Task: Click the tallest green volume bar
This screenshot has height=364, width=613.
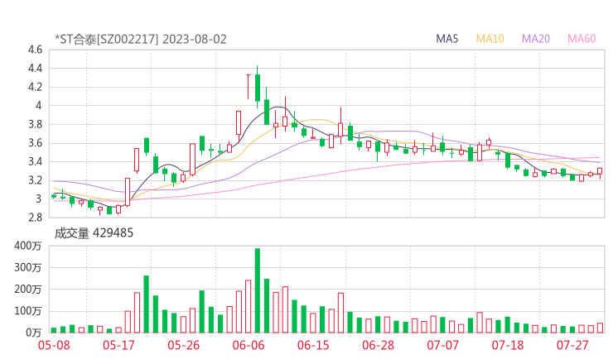Action: (x=258, y=290)
